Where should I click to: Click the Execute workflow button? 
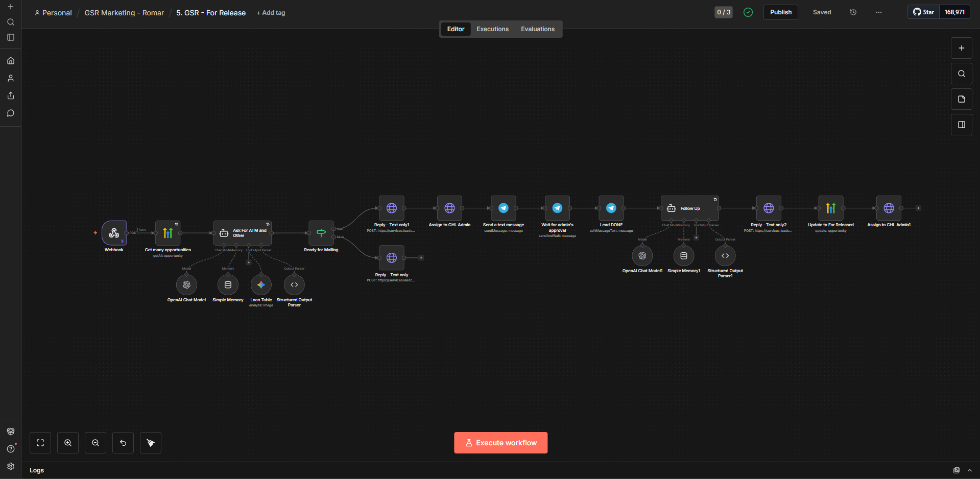pyautogui.click(x=501, y=443)
